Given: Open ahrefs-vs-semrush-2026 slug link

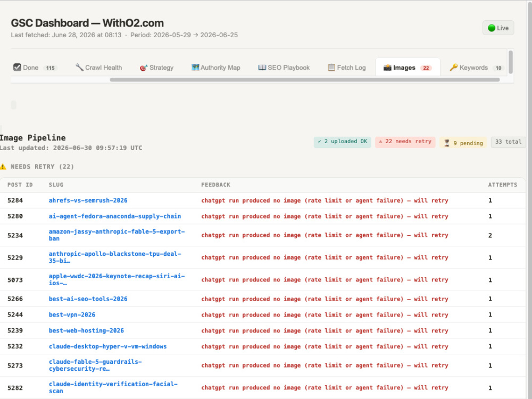Looking at the screenshot, I should [88, 200].
